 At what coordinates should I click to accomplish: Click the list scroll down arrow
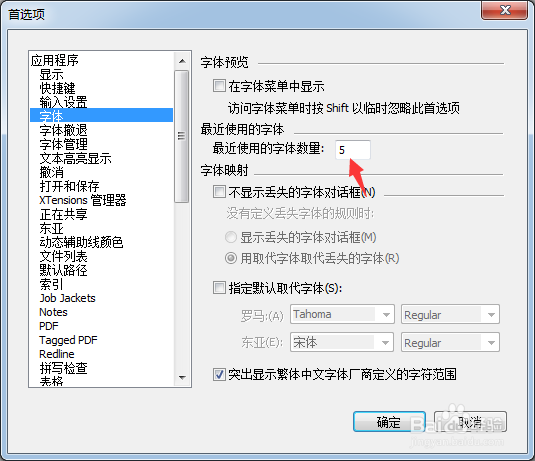coord(182,378)
